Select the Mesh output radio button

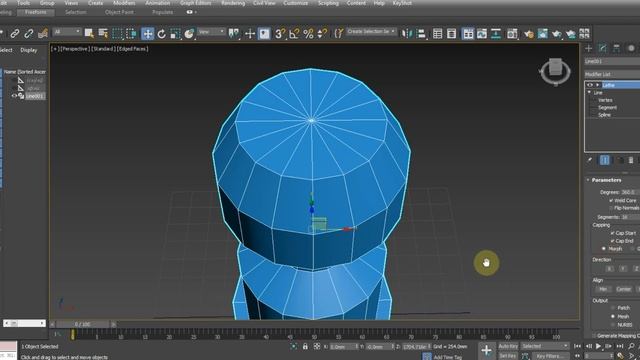pyautogui.click(x=613, y=316)
